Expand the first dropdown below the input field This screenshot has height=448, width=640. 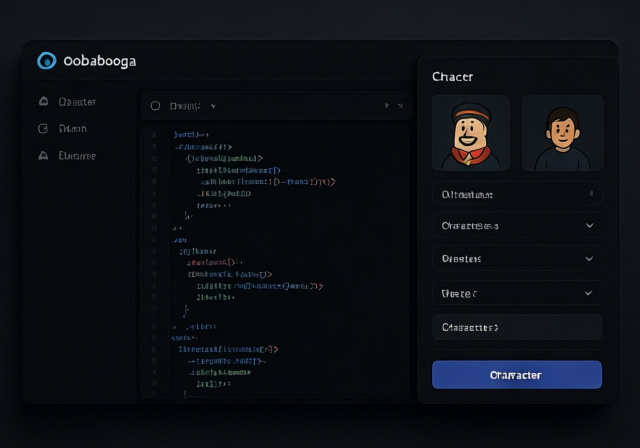click(x=517, y=225)
